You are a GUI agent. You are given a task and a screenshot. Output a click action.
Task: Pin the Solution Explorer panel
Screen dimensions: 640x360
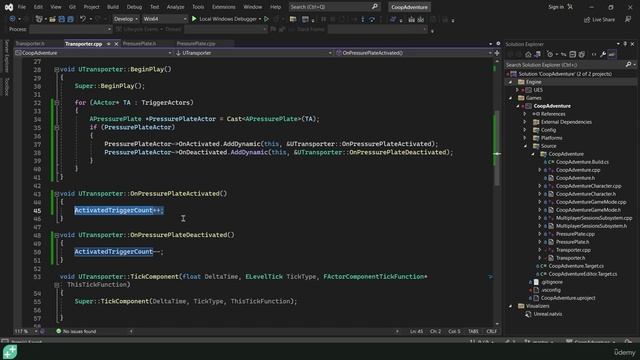point(625,44)
